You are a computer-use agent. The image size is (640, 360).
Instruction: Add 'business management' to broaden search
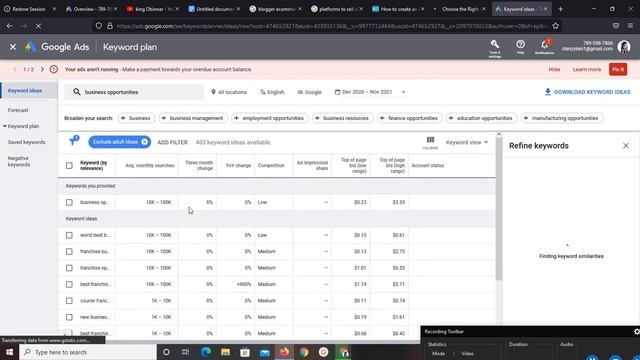point(192,118)
